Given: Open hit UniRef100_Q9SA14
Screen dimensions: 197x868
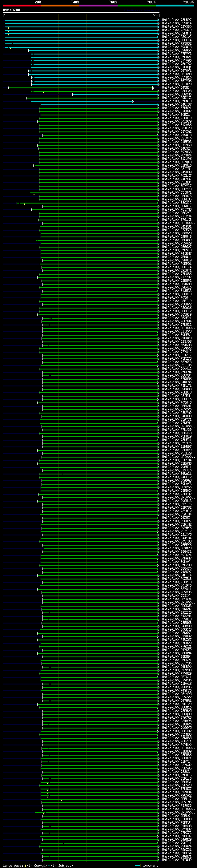Looking at the screenshot, I should [176, 23].
